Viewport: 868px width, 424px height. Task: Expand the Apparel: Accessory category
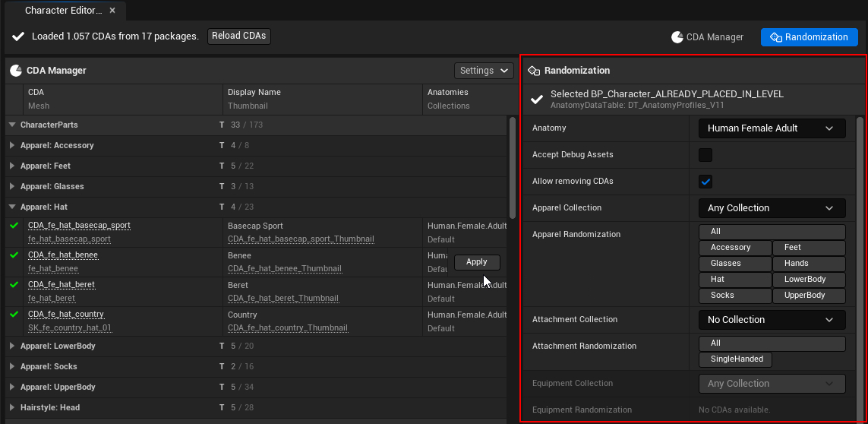11,145
